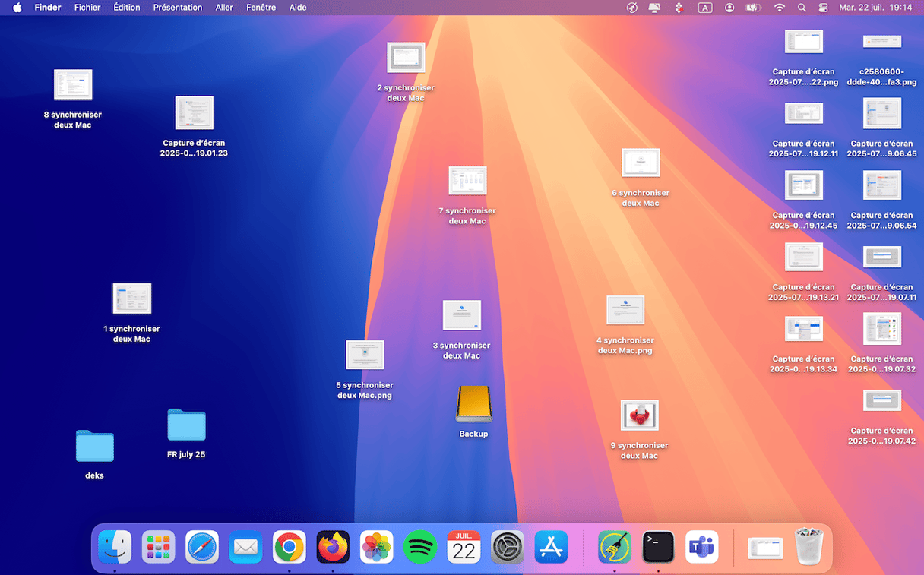Click the date and time in the menu bar
The image size is (924, 575).
coord(875,8)
